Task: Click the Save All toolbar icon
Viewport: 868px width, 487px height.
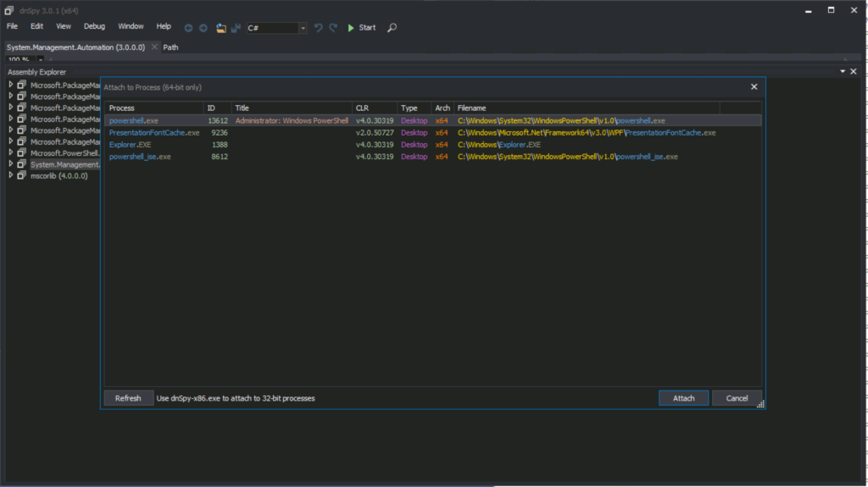Action: 235,28
